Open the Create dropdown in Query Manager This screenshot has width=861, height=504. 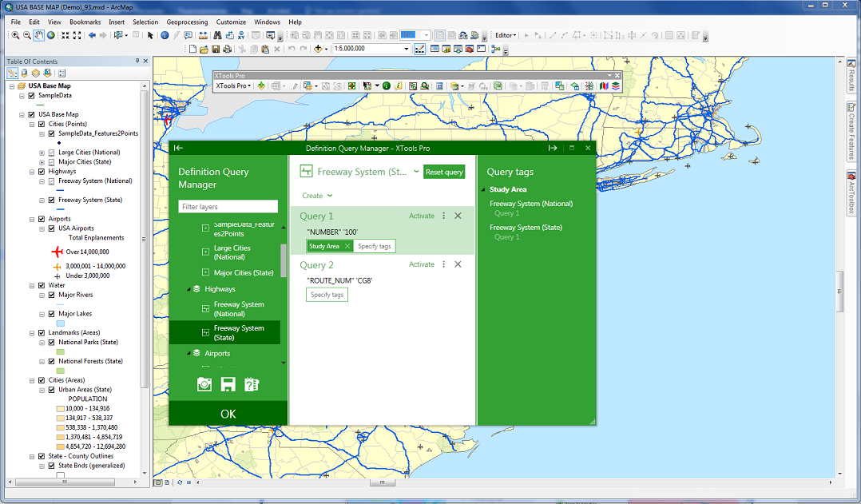coord(317,196)
